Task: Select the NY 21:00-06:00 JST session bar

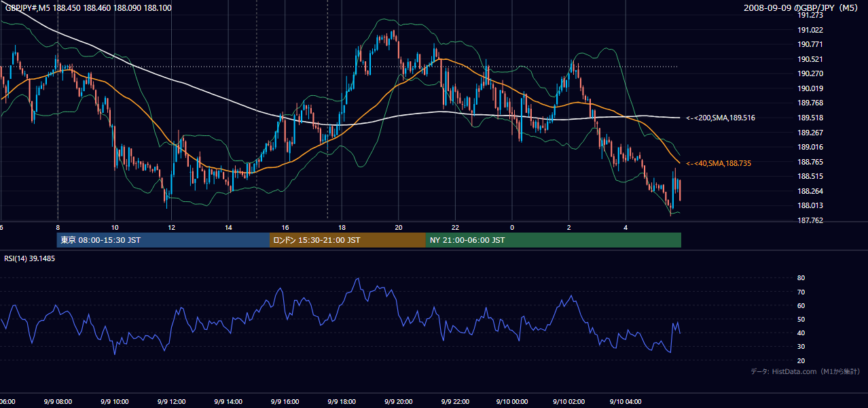Action: click(x=554, y=240)
